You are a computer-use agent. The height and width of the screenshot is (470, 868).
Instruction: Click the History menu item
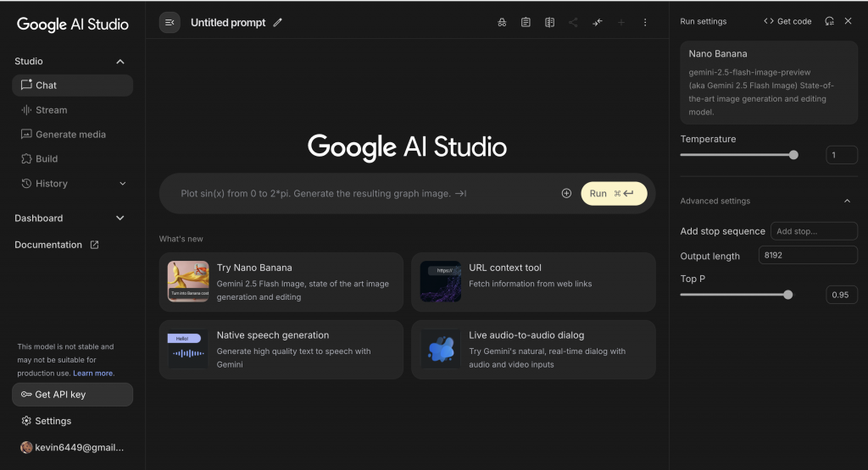click(73, 184)
